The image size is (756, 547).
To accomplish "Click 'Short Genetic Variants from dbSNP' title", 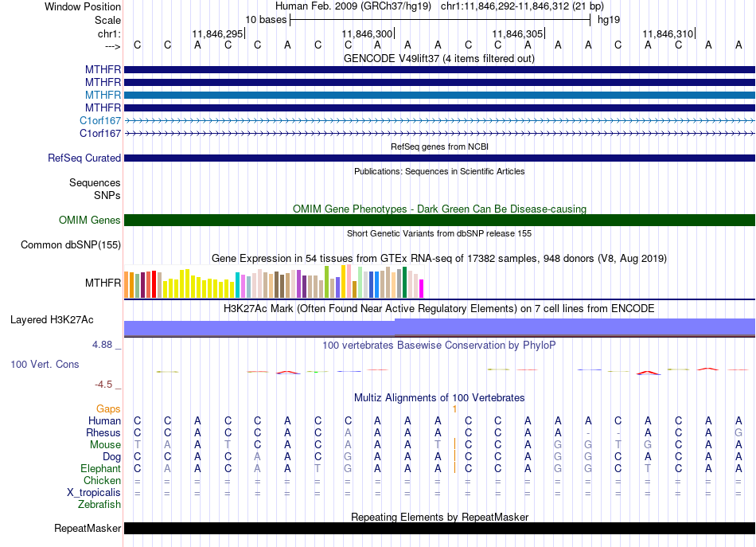I will point(439,233).
